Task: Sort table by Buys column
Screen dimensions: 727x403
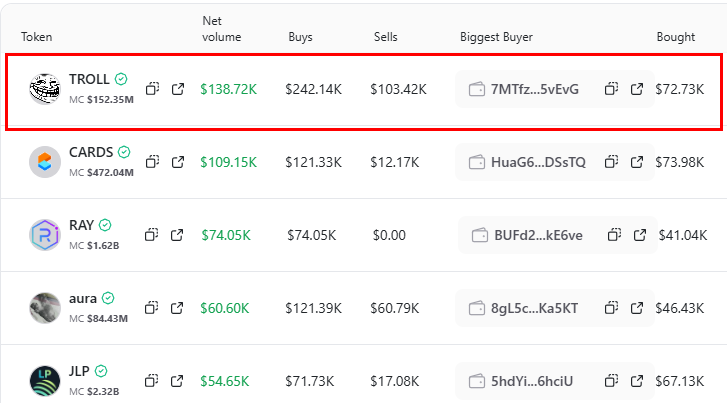Action: click(x=299, y=37)
